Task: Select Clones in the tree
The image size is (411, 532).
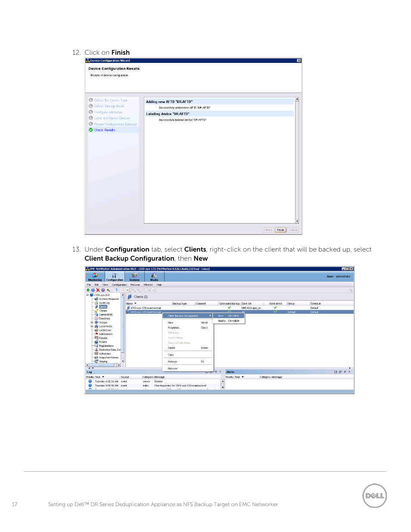Action: [x=103, y=311]
